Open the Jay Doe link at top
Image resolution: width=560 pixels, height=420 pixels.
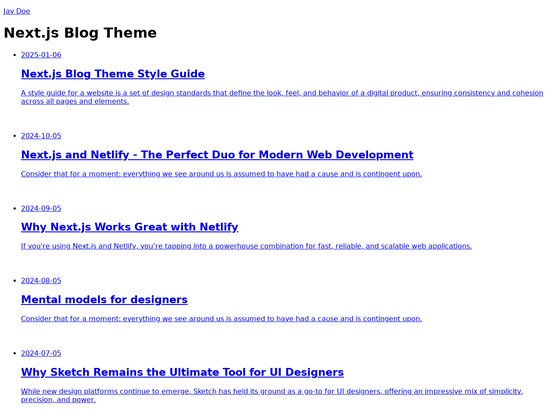click(x=16, y=11)
